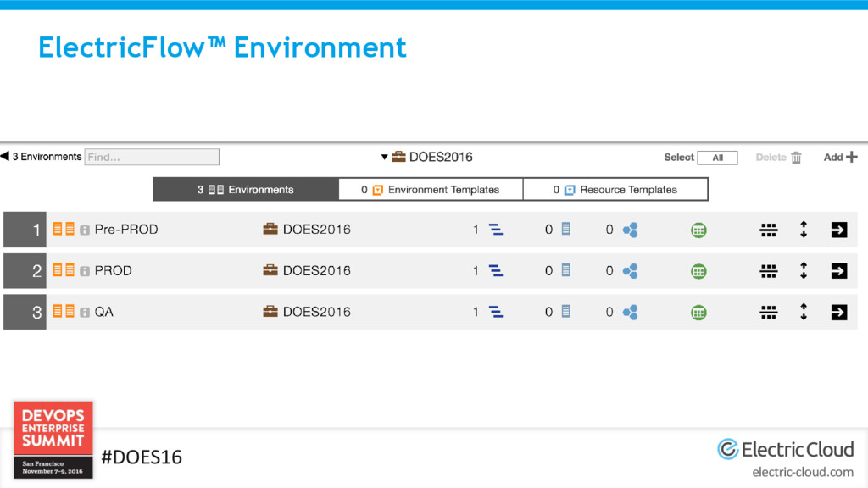
Task: Click the PROD environment name
Action: 114,271
